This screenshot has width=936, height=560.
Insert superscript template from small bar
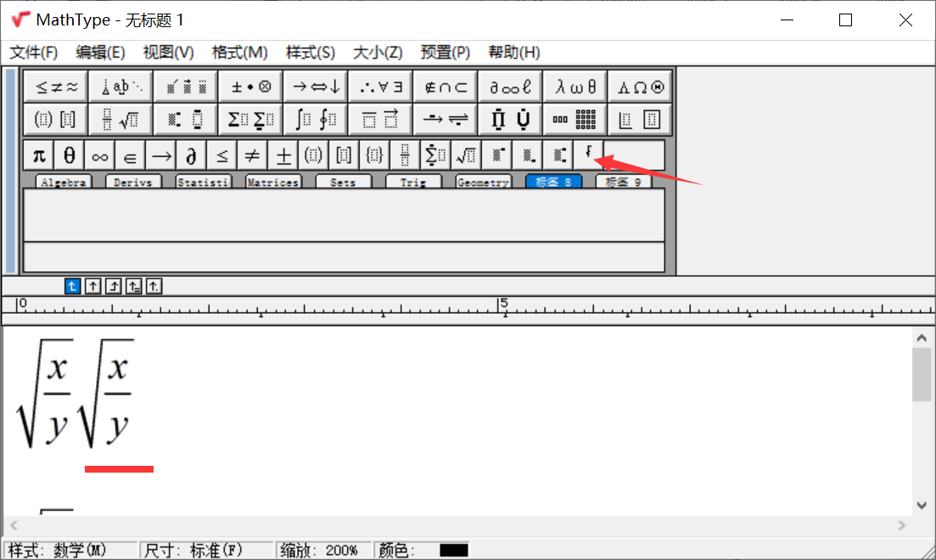[x=496, y=156]
